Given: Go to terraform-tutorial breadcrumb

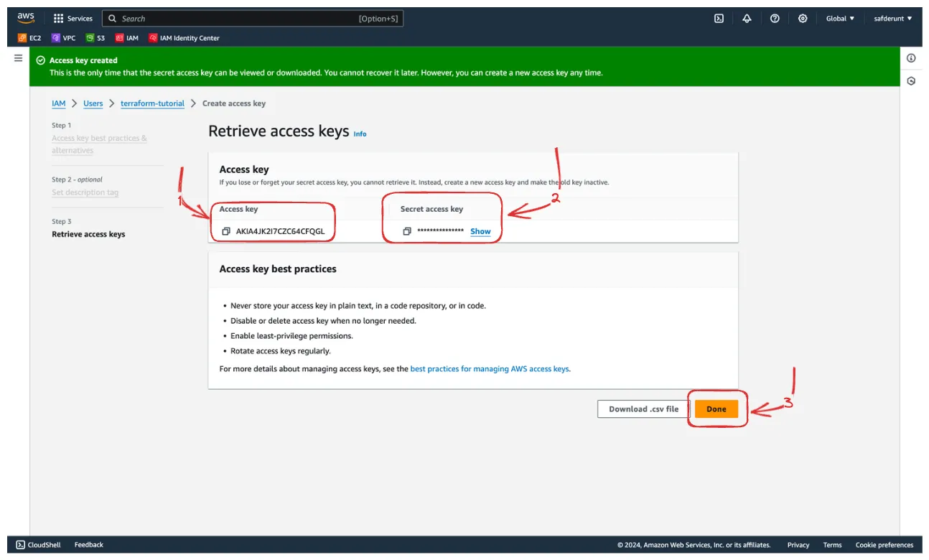Looking at the screenshot, I should coord(152,103).
